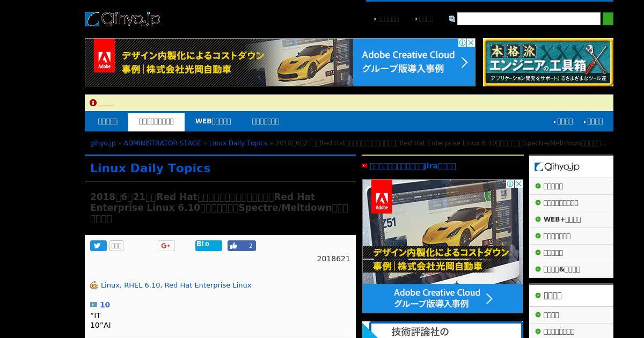Click the play-style icon before the bold "10"
Viewport: 644px width, 338px height.
[94, 305]
